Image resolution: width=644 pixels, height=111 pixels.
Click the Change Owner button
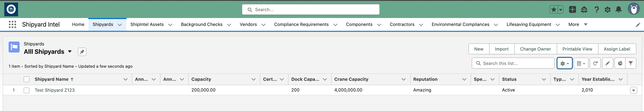coord(536,49)
